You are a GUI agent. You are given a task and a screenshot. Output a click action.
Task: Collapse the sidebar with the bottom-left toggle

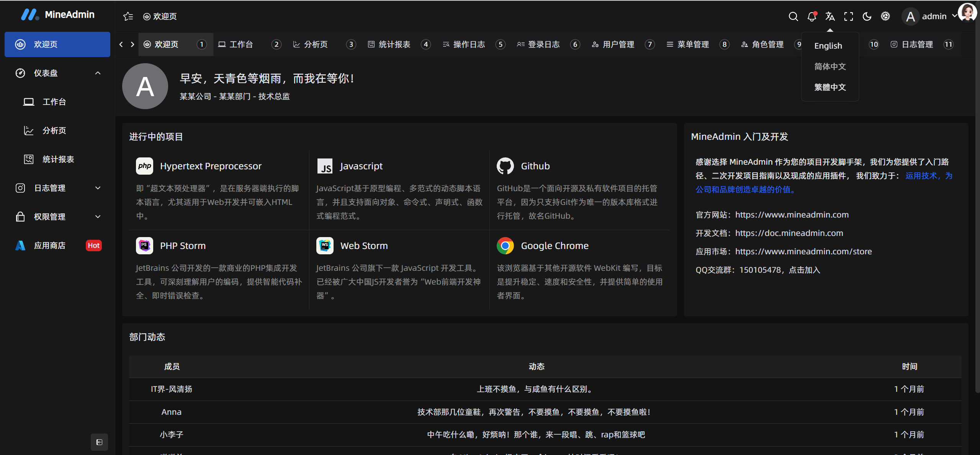point(99,442)
